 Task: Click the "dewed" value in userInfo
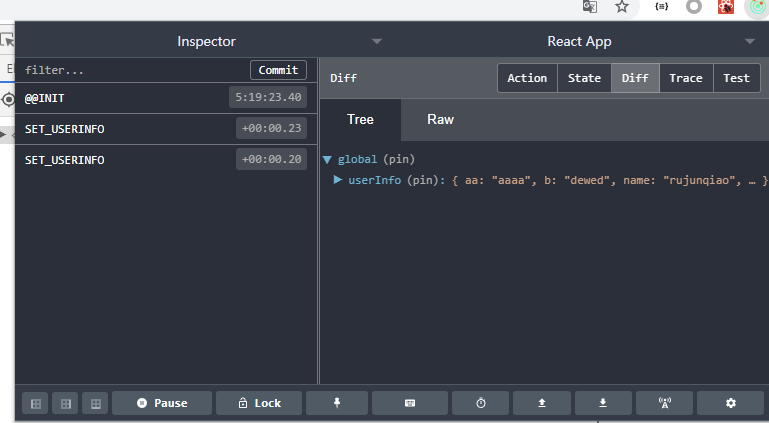pos(587,180)
